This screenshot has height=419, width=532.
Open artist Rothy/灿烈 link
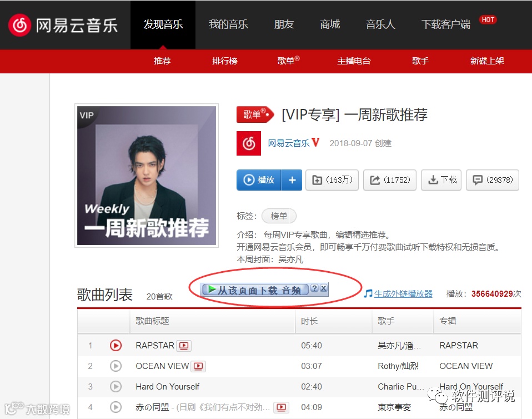[x=398, y=366]
